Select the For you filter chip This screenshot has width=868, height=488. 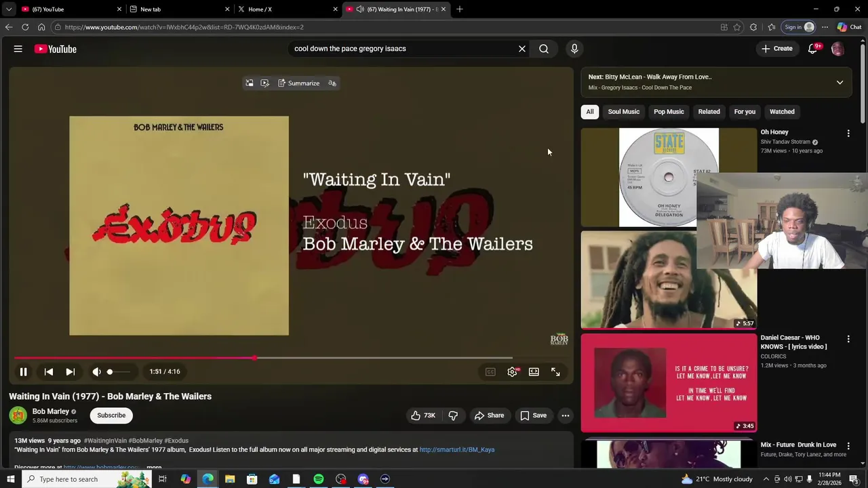coord(745,112)
